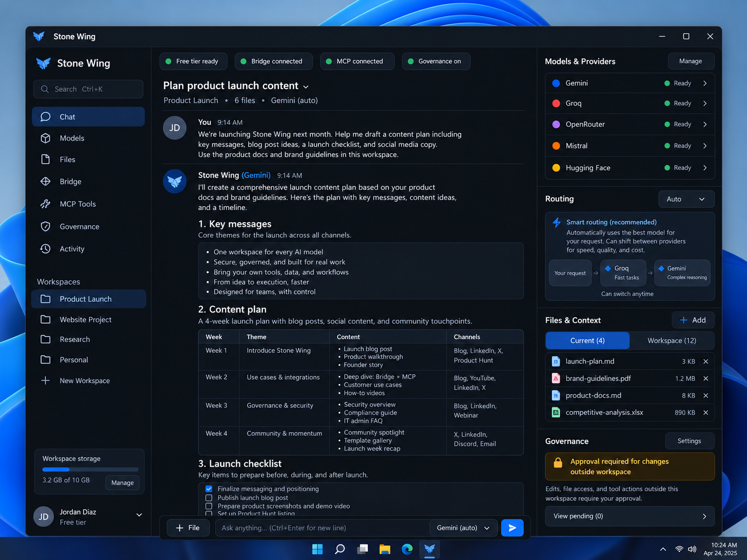
Task: Remove brand-guidelines.pdf from context
Action: click(x=706, y=378)
